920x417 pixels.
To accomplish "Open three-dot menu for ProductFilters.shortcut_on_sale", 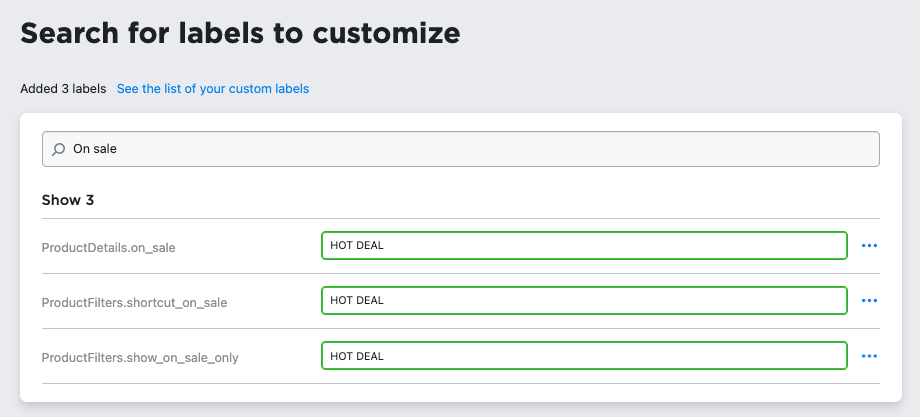I will click(x=869, y=301).
